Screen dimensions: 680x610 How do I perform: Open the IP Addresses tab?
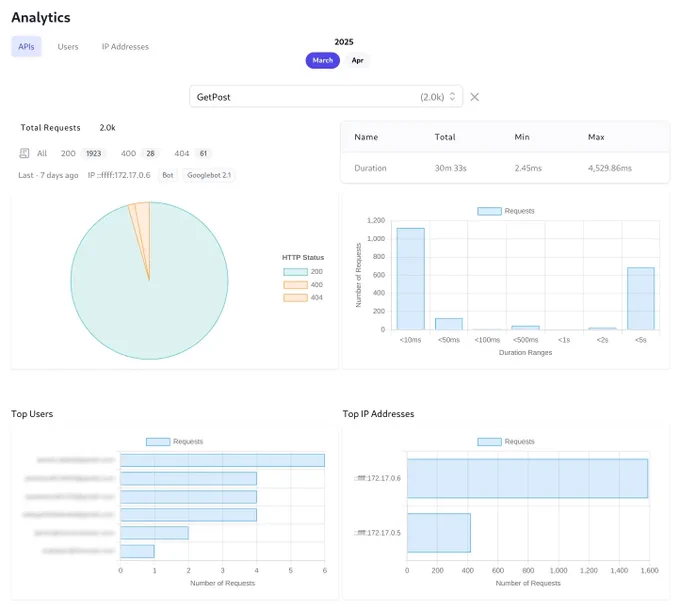coord(125,46)
